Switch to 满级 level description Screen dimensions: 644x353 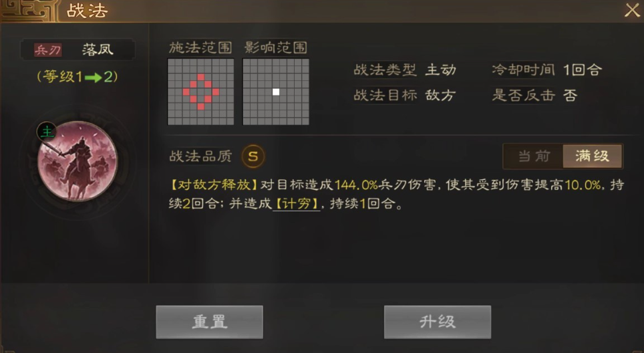coord(593,156)
